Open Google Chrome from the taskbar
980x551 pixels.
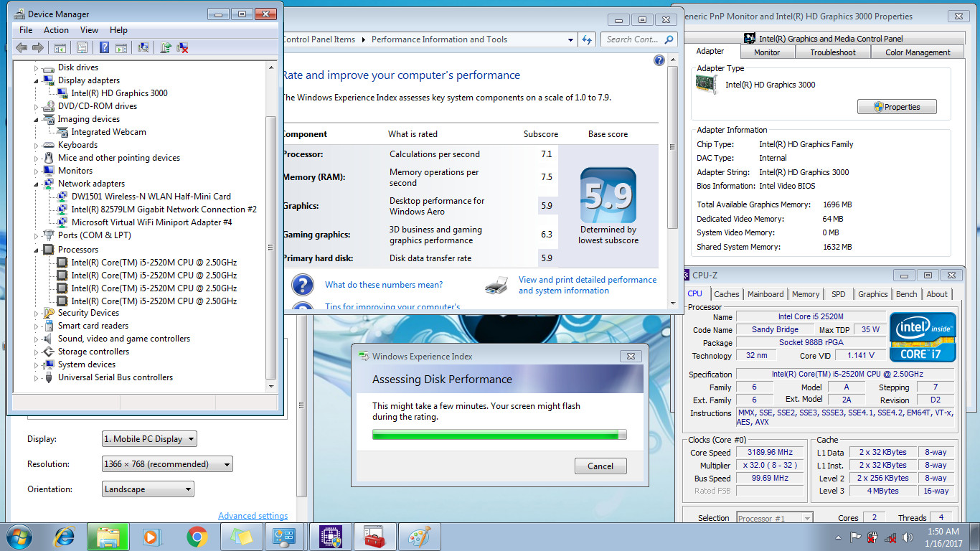(197, 537)
